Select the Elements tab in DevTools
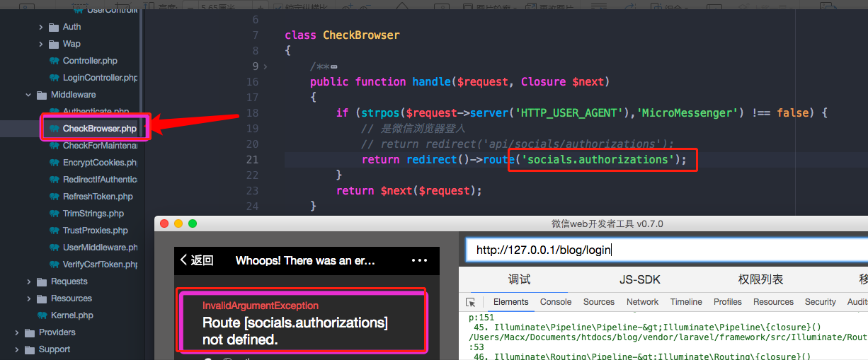 511,302
